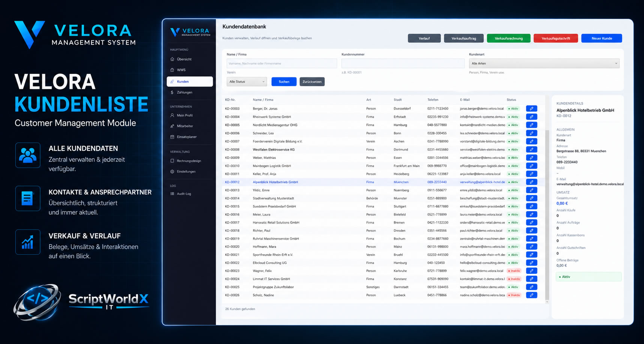
Task: Select Kunden in the sidebar menu
Action: point(190,81)
